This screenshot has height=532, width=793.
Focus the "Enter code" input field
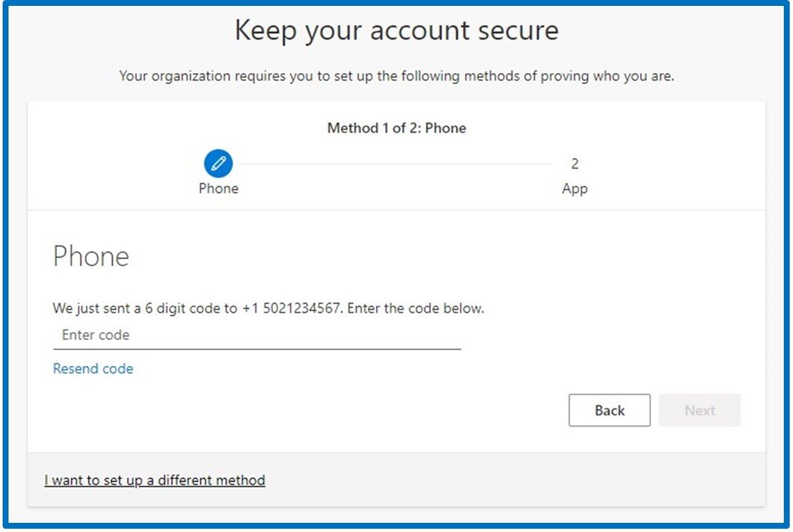[257, 335]
